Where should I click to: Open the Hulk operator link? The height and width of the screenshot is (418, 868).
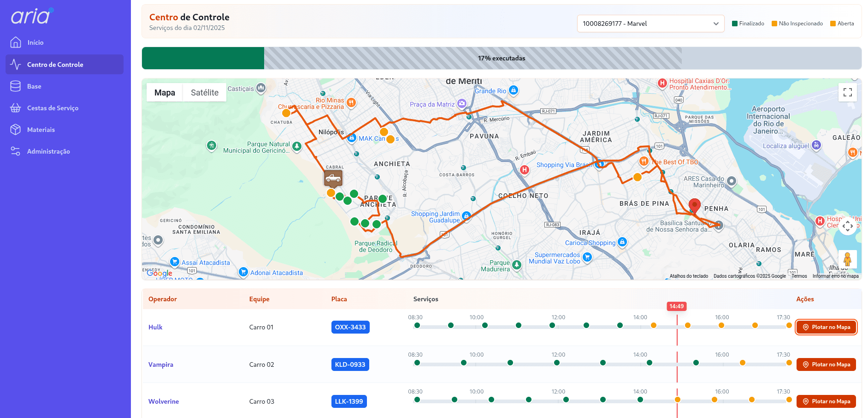pyautogui.click(x=155, y=327)
